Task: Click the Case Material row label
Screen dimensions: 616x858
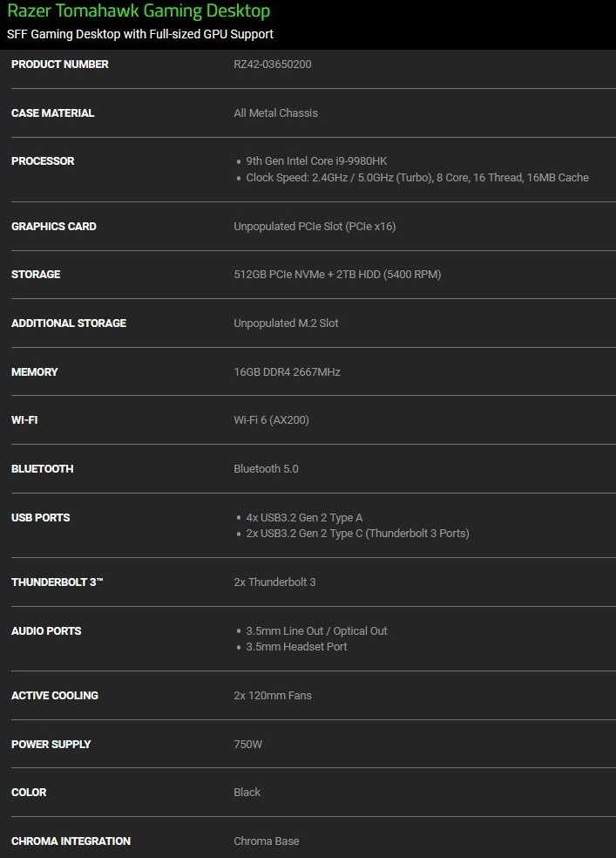Action: point(53,113)
